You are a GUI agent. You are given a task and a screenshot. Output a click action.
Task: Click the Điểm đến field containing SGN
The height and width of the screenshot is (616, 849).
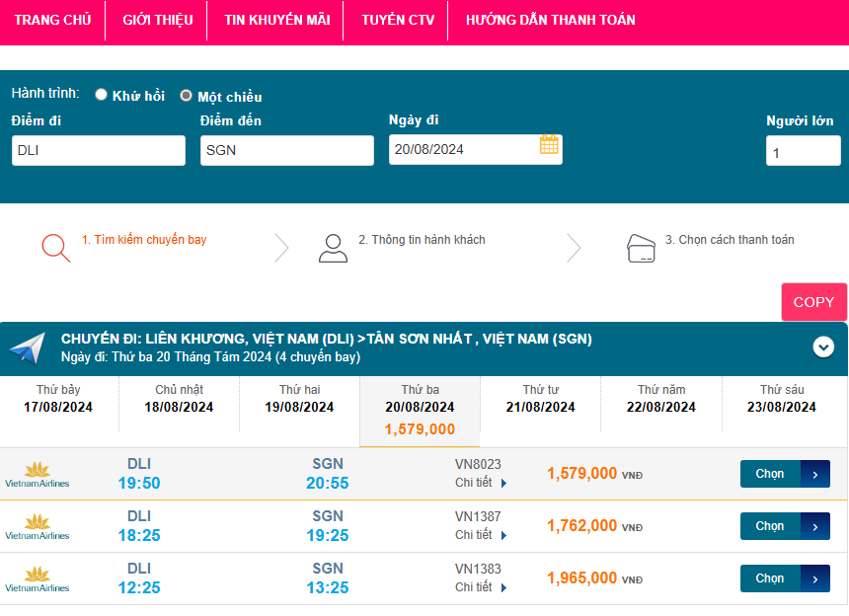286,150
